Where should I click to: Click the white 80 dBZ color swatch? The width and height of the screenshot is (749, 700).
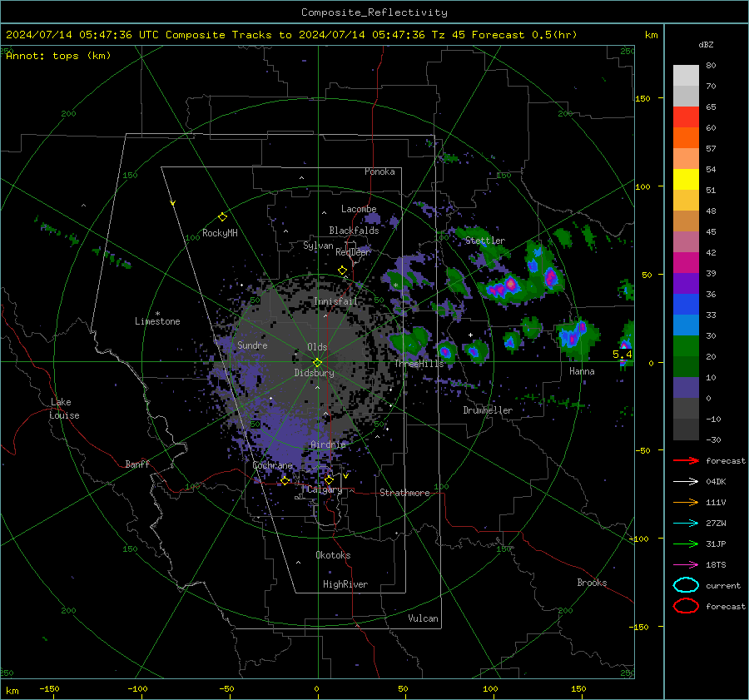point(686,75)
